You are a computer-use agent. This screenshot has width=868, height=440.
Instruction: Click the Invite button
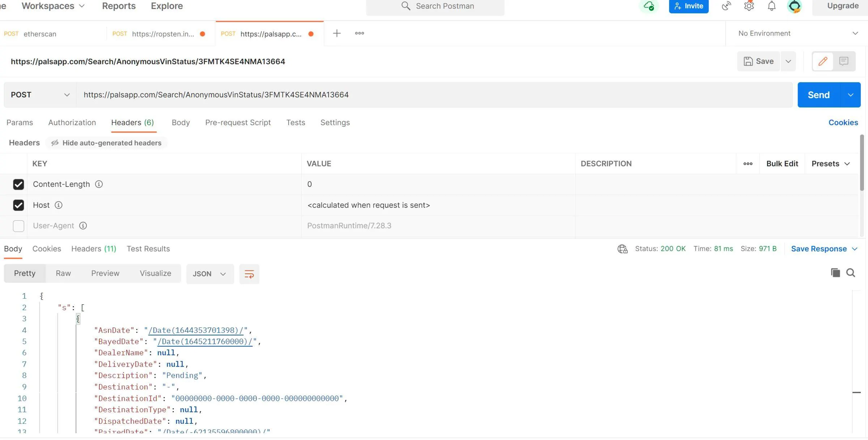click(689, 6)
